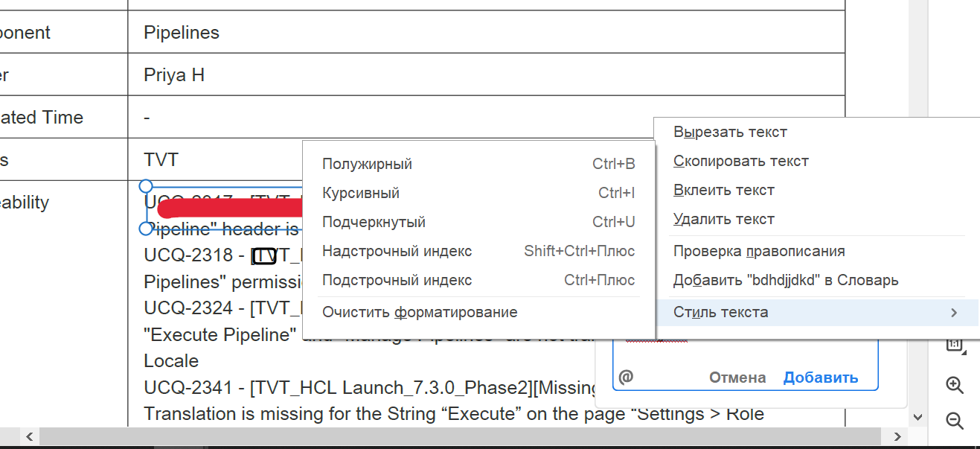This screenshot has height=449, width=980.
Task: Run Проверка правописания from context menu
Action: coord(759,252)
